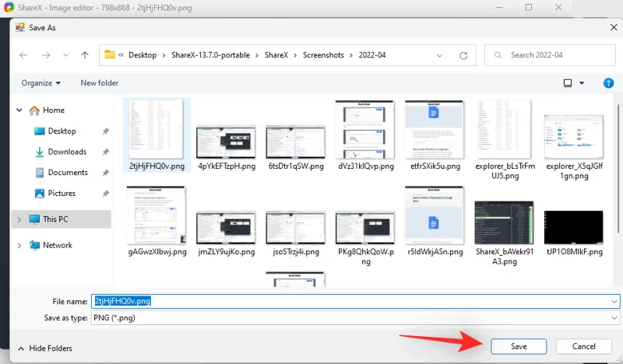Screen dimensions: 623x364
Task: Refresh the 2022-04 folder view
Action: (x=464, y=55)
